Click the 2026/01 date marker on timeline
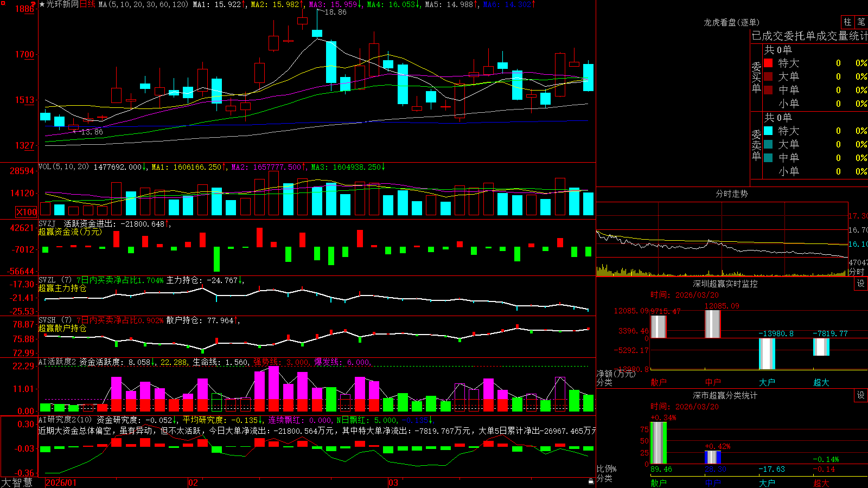The image size is (868, 488). [61, 483]
